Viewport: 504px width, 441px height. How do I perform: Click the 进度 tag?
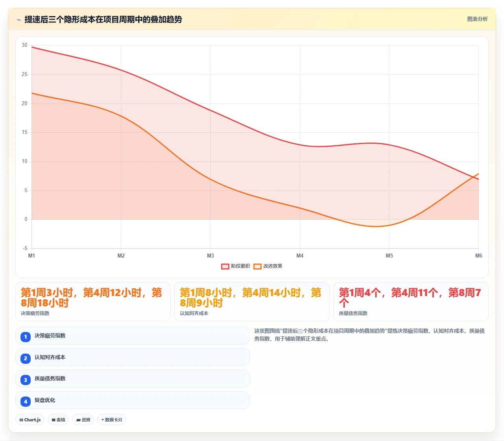click(x=83, y=420)
